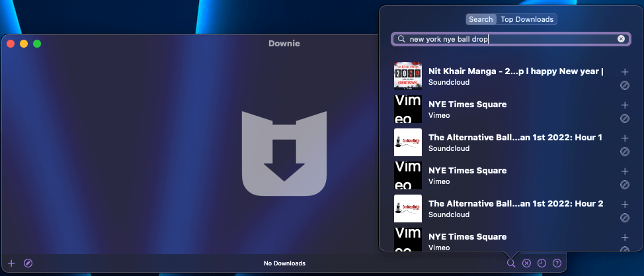644x276 pixels.
Task: Select 'NYE Times Square' title beneath Nit Khair Manga
Action: 467,105
